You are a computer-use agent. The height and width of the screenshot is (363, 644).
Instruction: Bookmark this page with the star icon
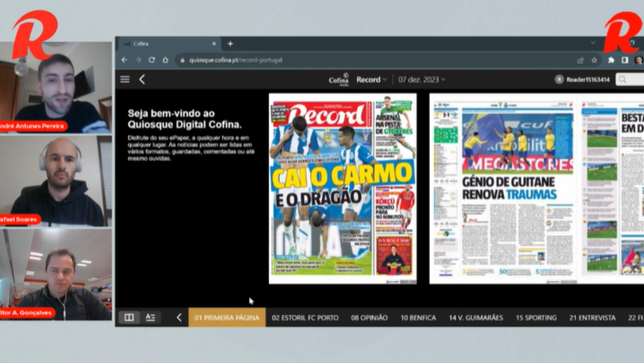594,60
